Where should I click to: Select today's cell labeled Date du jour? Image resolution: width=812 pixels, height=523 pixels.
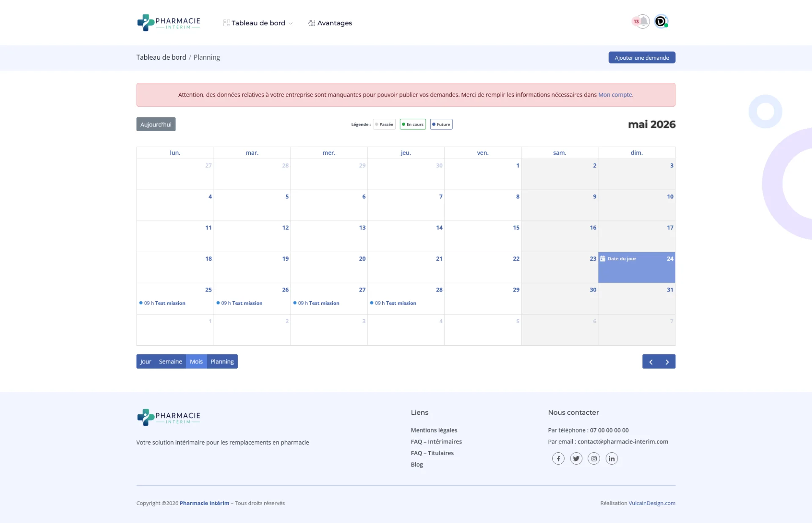click(636, 267)
